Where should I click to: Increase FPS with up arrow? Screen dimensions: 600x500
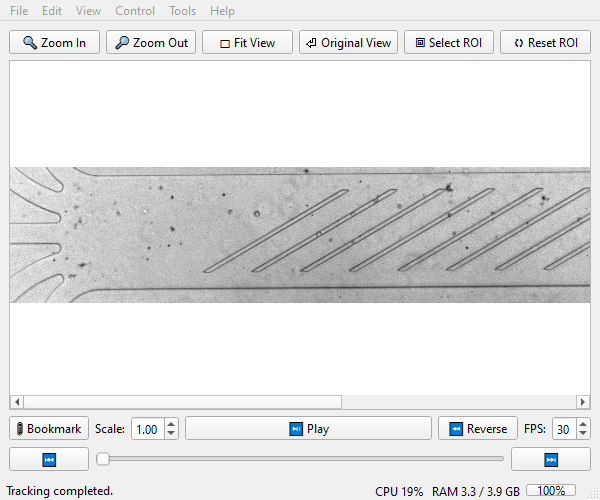click(583, 424)
